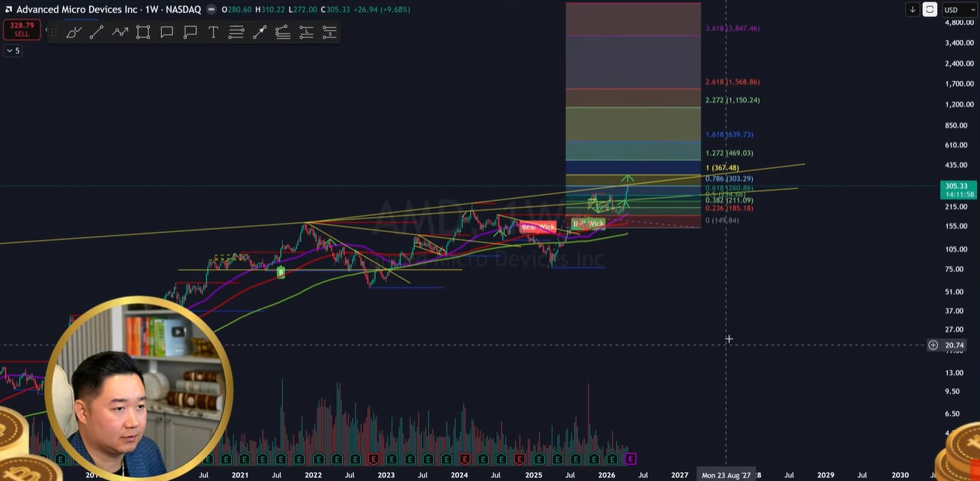Choose the zigzag path tool

coord(120,32)
